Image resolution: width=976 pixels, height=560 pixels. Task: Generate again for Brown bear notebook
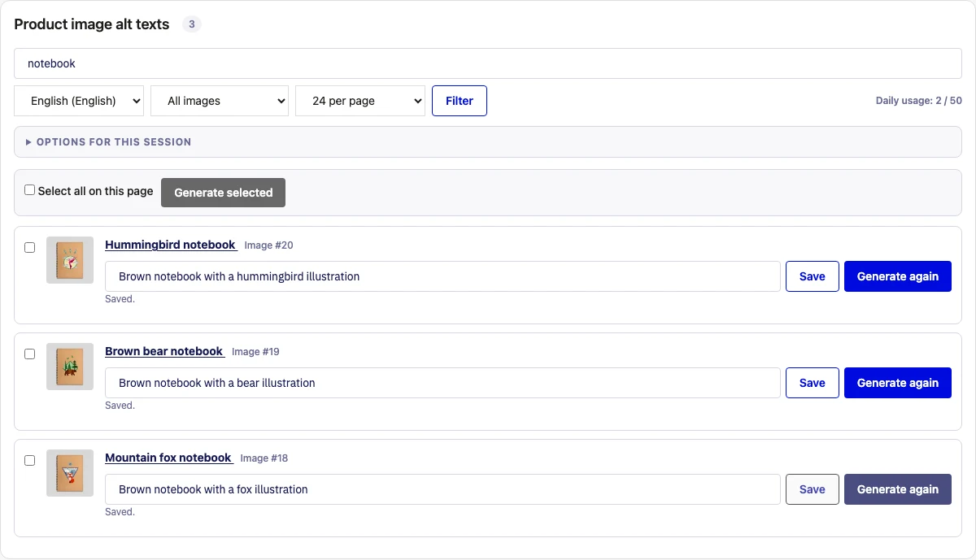click(898, 383)
